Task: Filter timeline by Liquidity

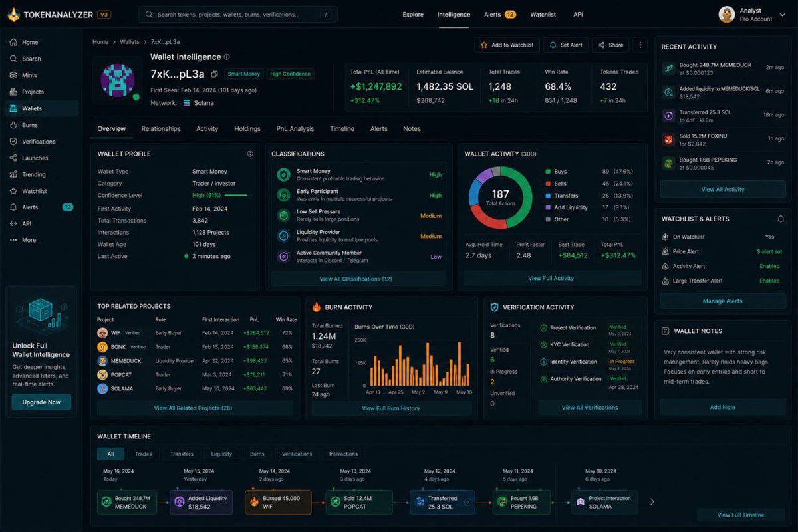Action: [222, 454]
